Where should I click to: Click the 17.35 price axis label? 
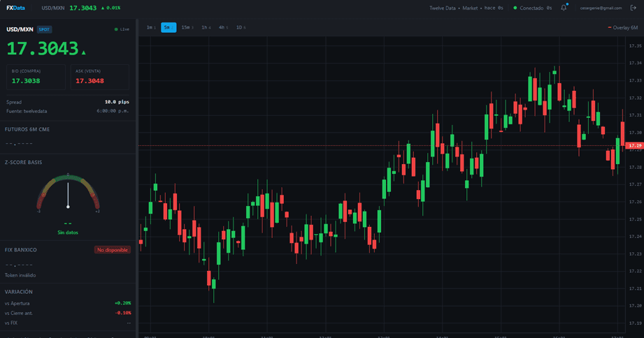pyautogui.click(x=635, y=46)
